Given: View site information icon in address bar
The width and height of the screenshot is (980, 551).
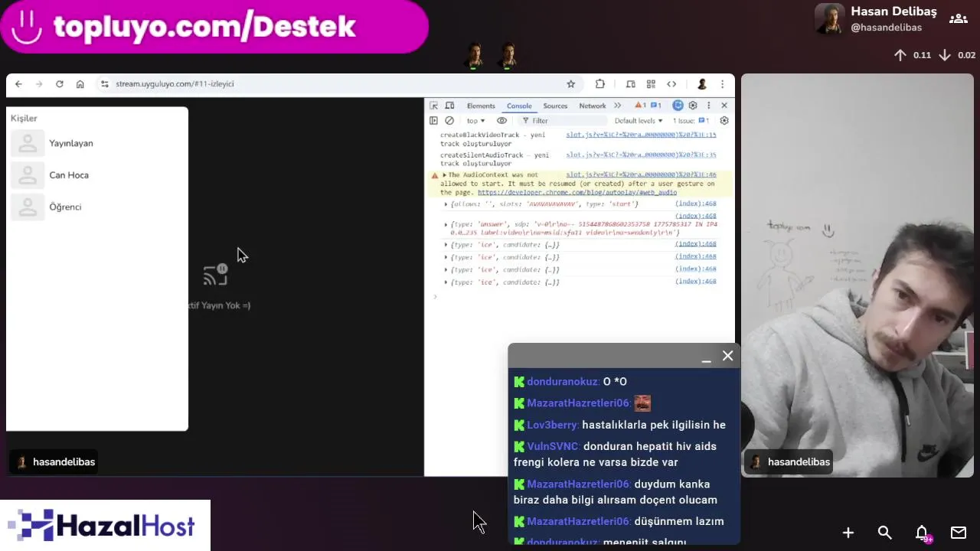Looking at the screenshot, I should pos(105,84).
